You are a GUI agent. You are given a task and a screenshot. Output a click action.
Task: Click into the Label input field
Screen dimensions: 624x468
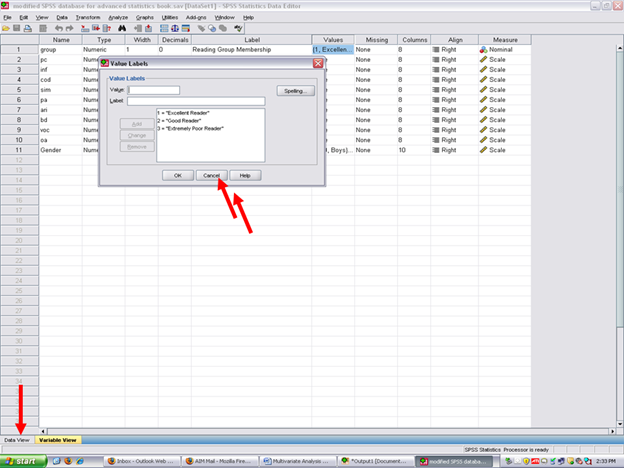point(196,101)
